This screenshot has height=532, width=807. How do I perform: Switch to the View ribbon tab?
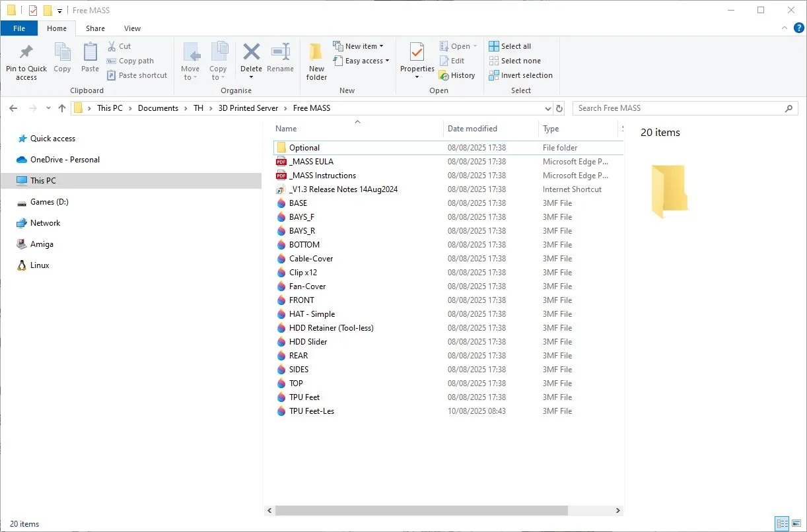click(x=132, y=28)
